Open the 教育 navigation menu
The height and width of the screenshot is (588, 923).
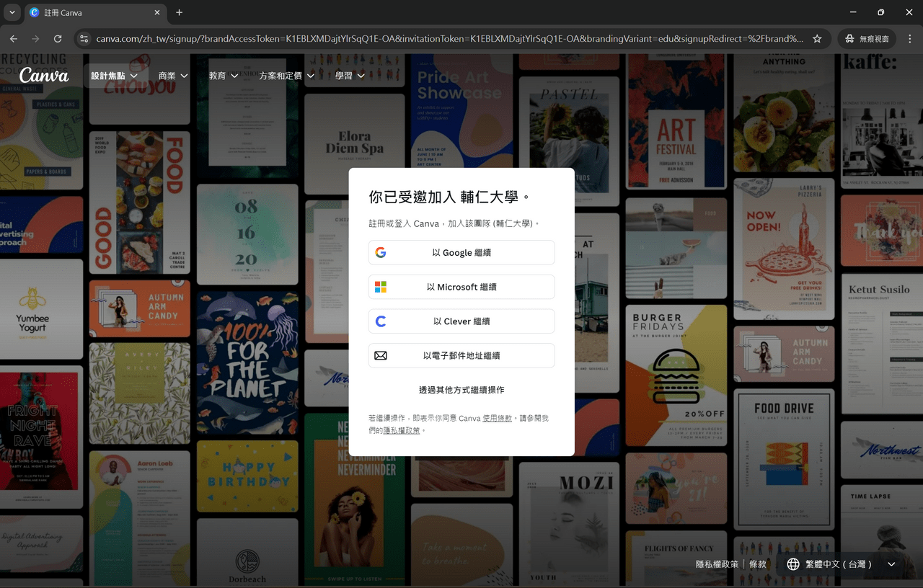click(224, 75)
